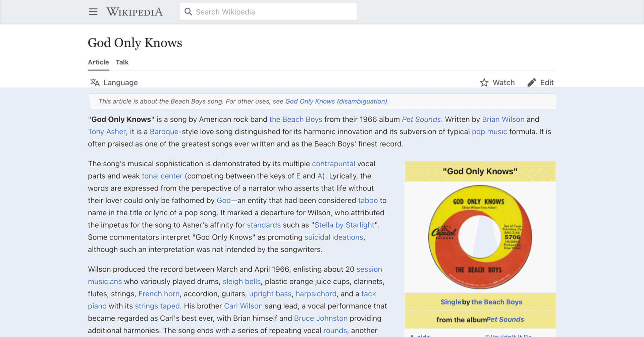Open the Beach Boys link in infobox

[x=497, y=302]
